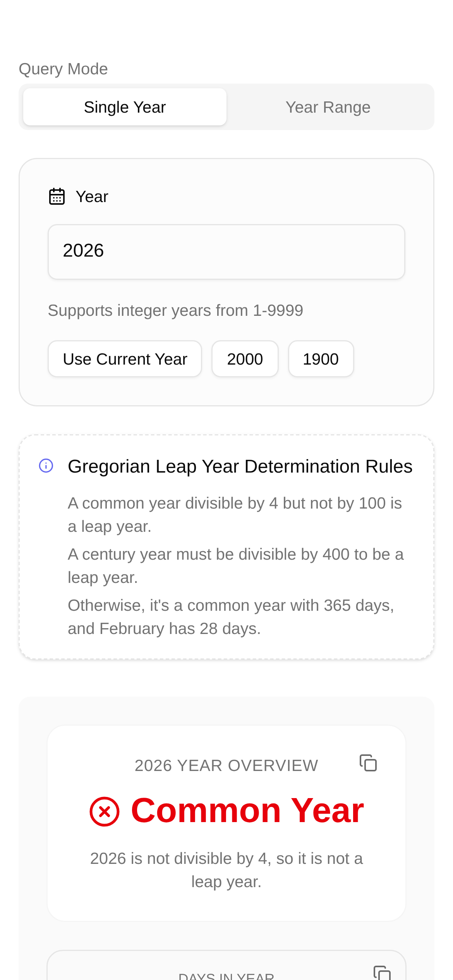Click the rule about century years

235,566
